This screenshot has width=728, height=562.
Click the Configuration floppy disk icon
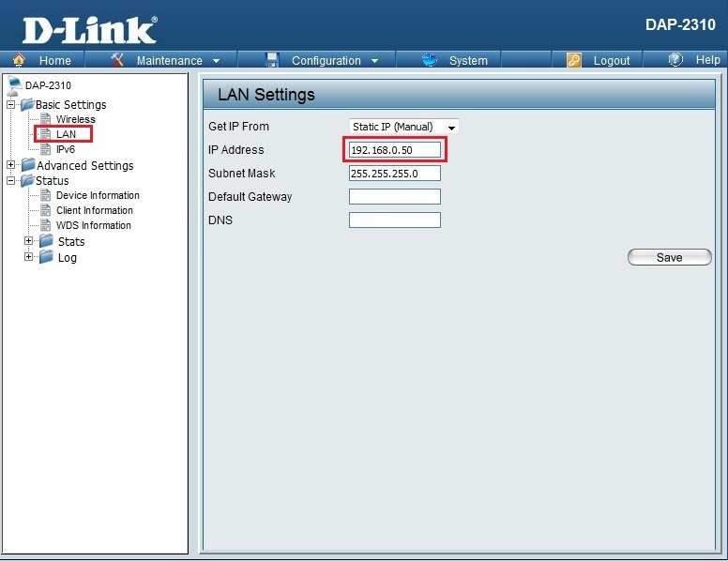click(273, 60)
